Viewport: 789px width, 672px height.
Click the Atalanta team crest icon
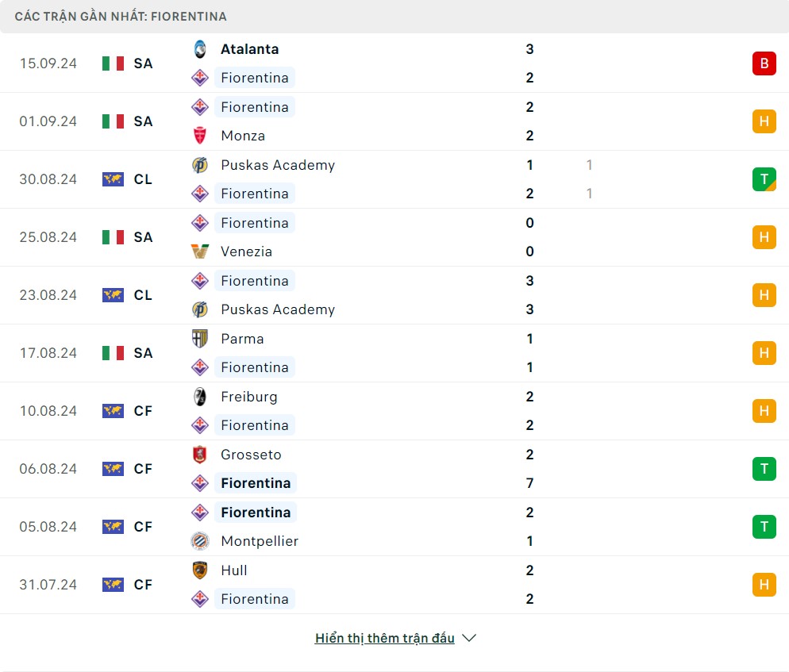pyautogui.click(x=200, y=49)
